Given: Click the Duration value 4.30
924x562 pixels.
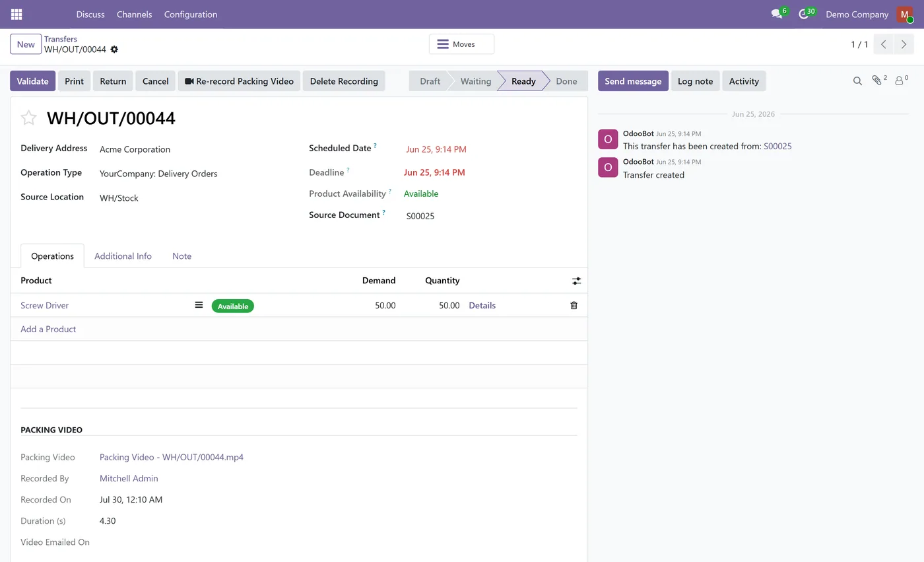Looking at the screenshot, I should [x=108, y=521].
